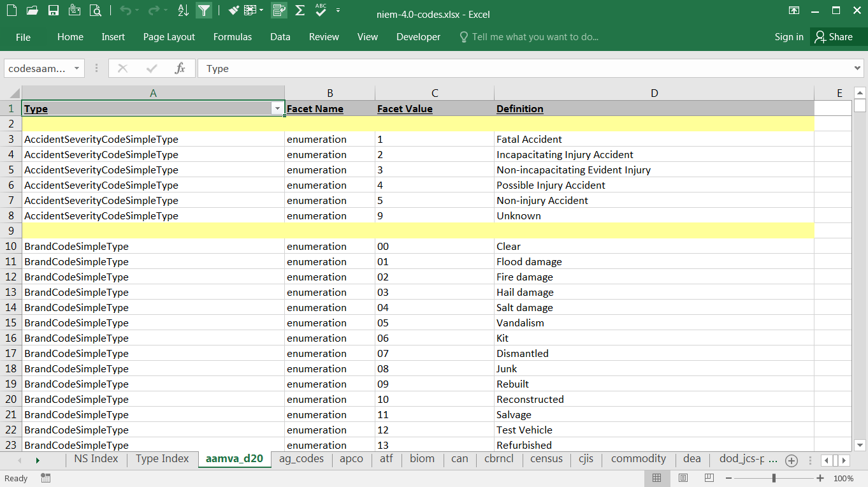868x487 pixels.
Task: Click the Share button
Action: click(x=834, y=37)
